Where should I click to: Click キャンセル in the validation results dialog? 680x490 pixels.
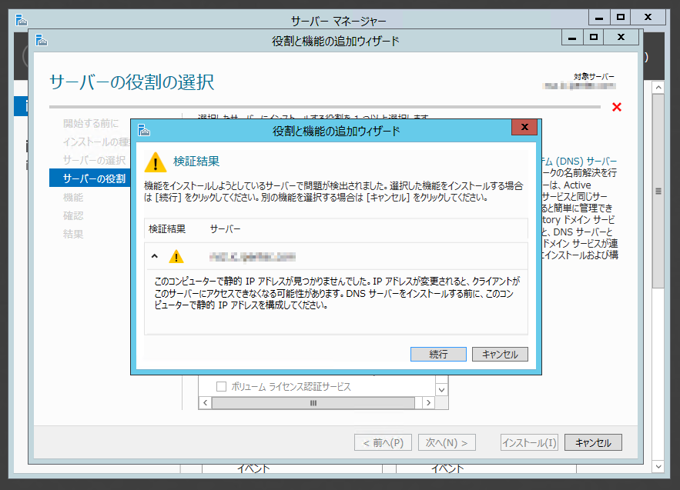[x=500, y=354]
